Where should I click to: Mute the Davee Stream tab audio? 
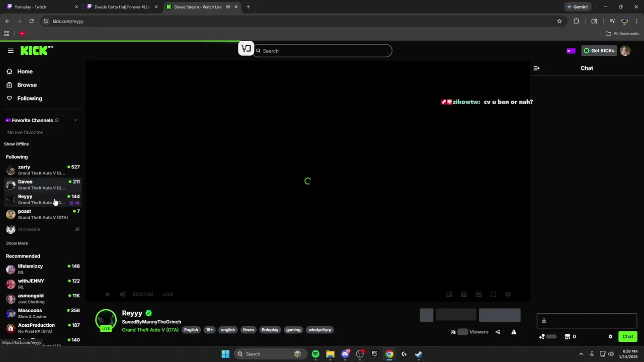[x=228, y=7]
